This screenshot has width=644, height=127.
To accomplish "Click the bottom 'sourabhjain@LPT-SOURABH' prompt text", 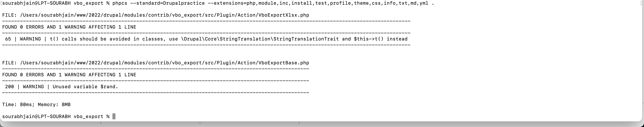I will point(36,117).
